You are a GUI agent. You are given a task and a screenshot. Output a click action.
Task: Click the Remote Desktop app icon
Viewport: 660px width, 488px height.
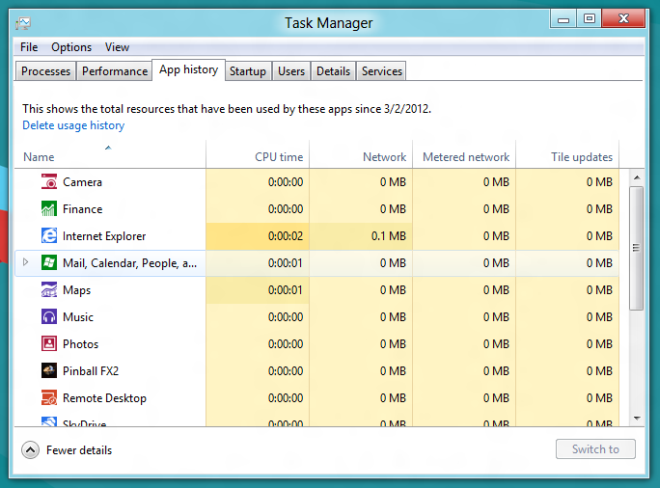tap(49, 397)
